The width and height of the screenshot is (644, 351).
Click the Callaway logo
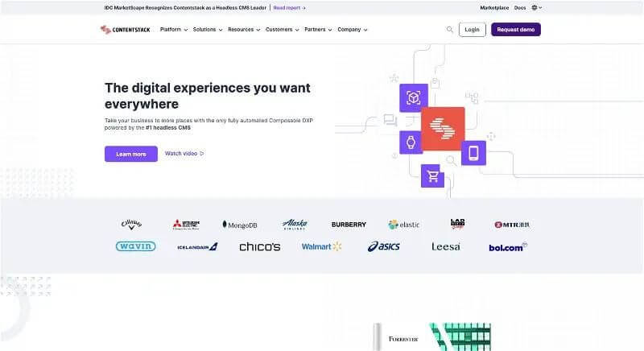tap(131, 225)
